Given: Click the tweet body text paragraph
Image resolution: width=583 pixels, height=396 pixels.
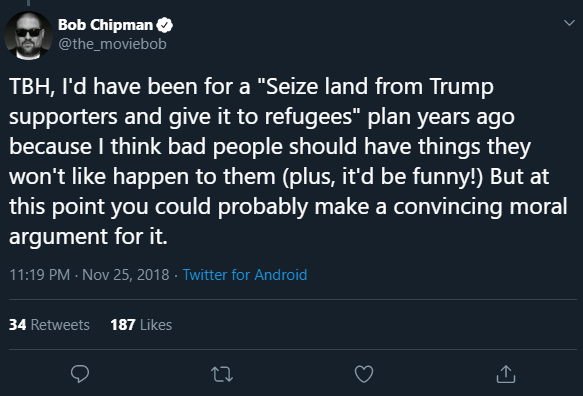Looking at the screenshot, I should (288, 161).
